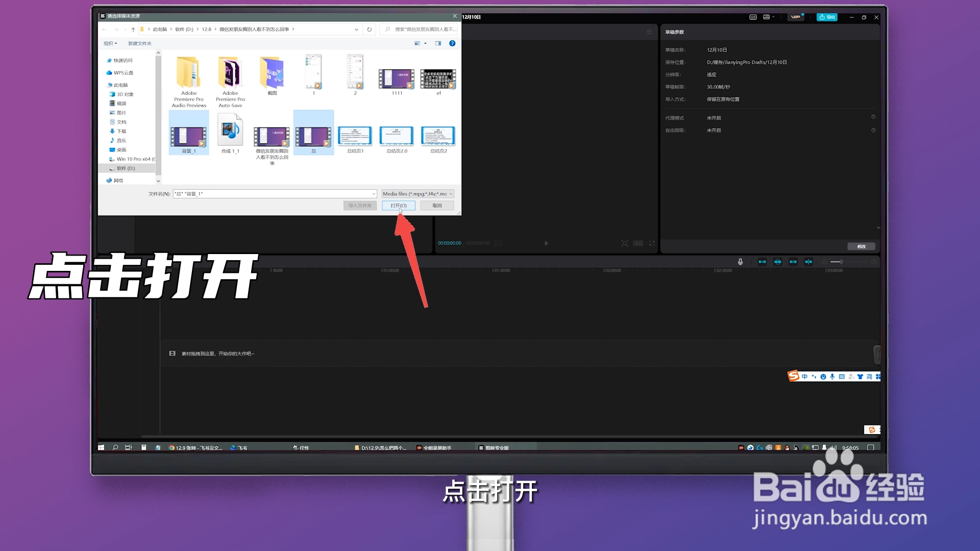Viewport: 980px width, 551px height.
Task: Select the 背景_1 video file
Action: 189,133
